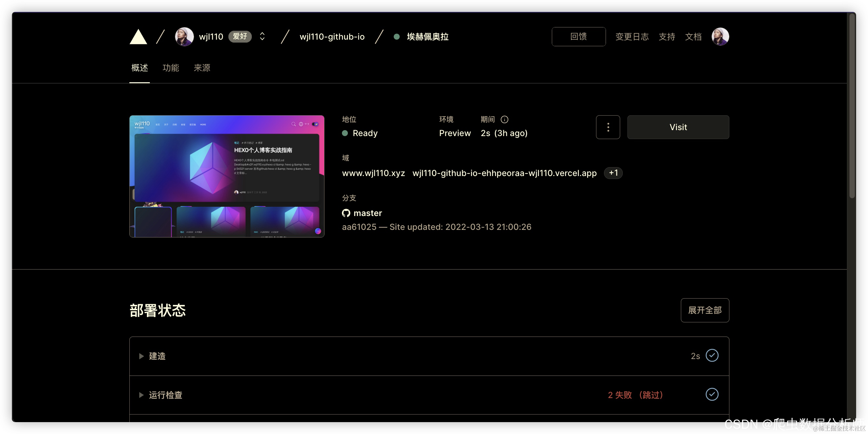Click the build step success checkmark

(x=712, y=355)
